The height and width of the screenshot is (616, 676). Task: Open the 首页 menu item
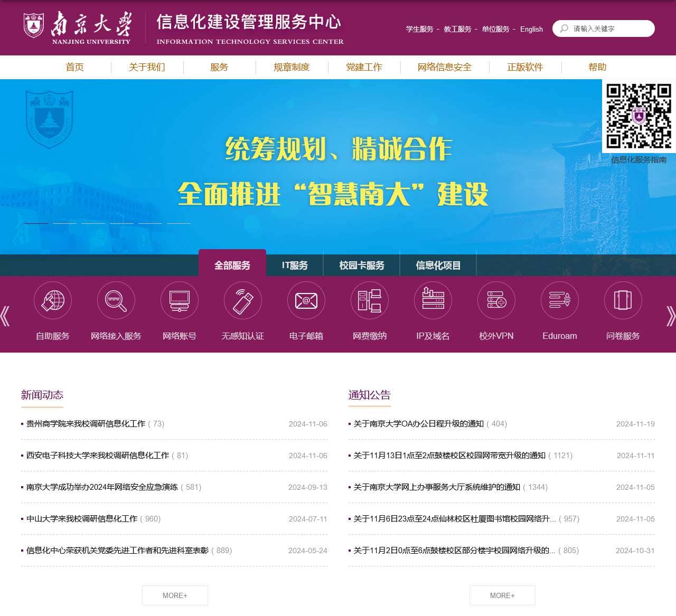(x=74, y=67)
